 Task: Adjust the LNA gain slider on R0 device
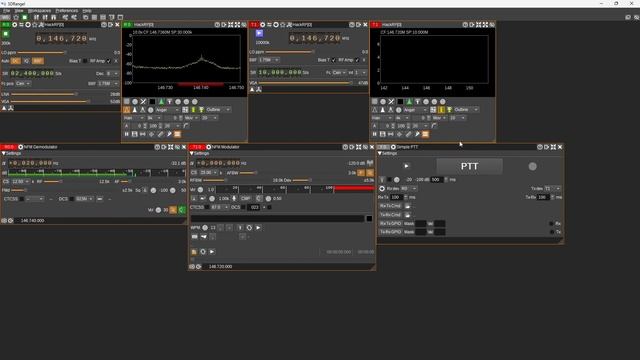tap(44, 94)
